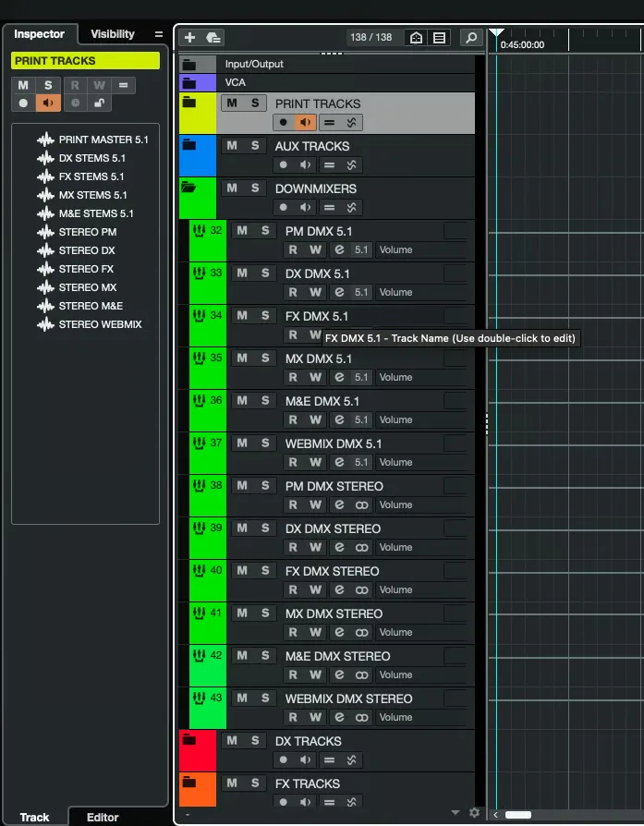The width and height of the screenshot is (644, 826).
Task: Open Volume automation parameter on DX DMX 5.1
Action: pyautogui.click(x=420, y=292)
